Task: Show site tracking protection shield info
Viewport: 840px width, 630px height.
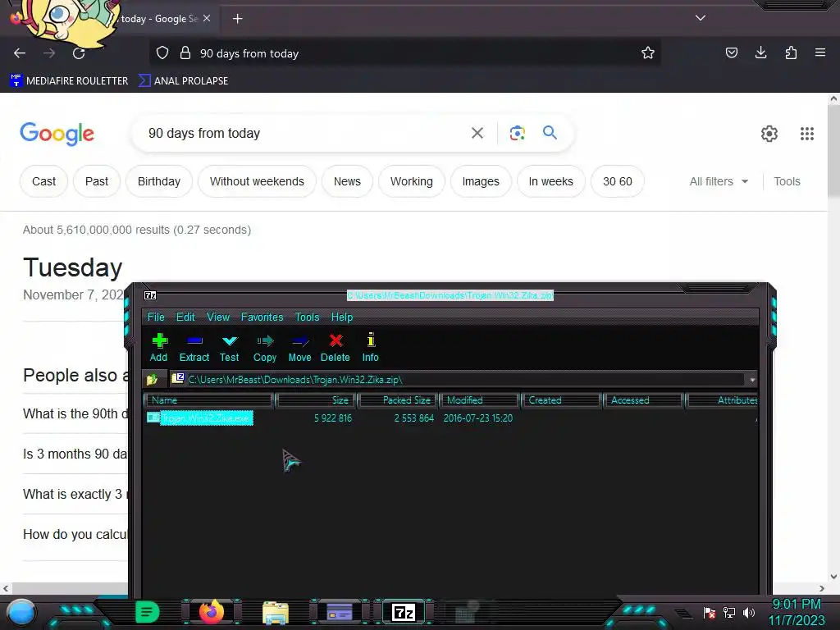Action: [162, 53]
